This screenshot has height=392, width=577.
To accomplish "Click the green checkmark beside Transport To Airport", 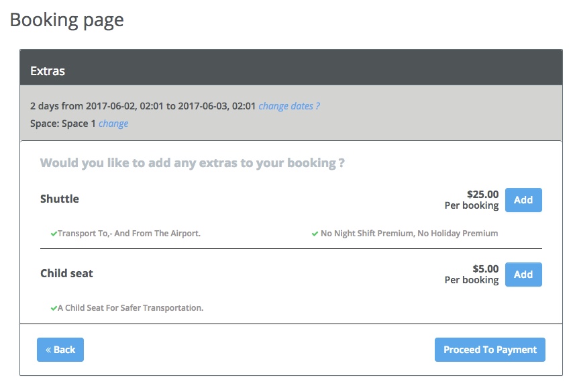I will pyautogui.click(x=54, y=234).
